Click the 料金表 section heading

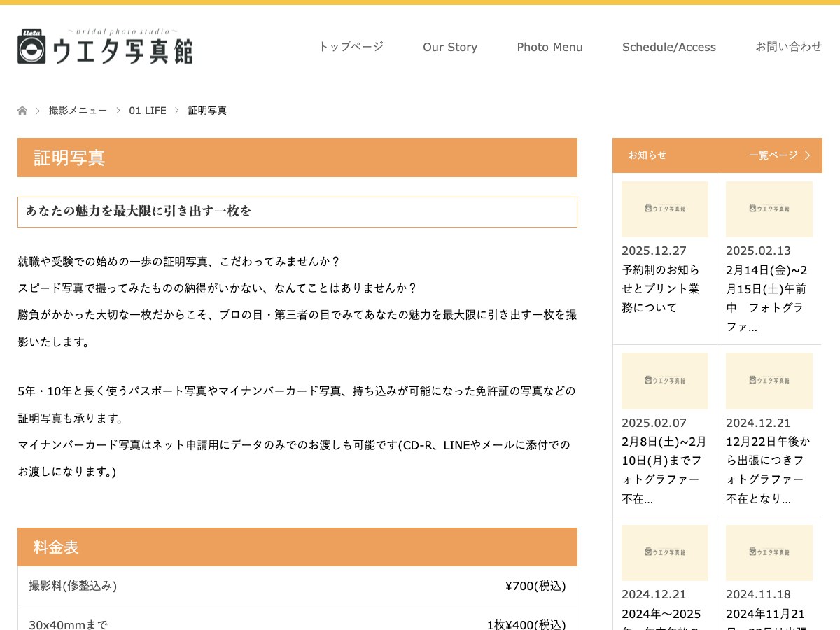[297, 547]
